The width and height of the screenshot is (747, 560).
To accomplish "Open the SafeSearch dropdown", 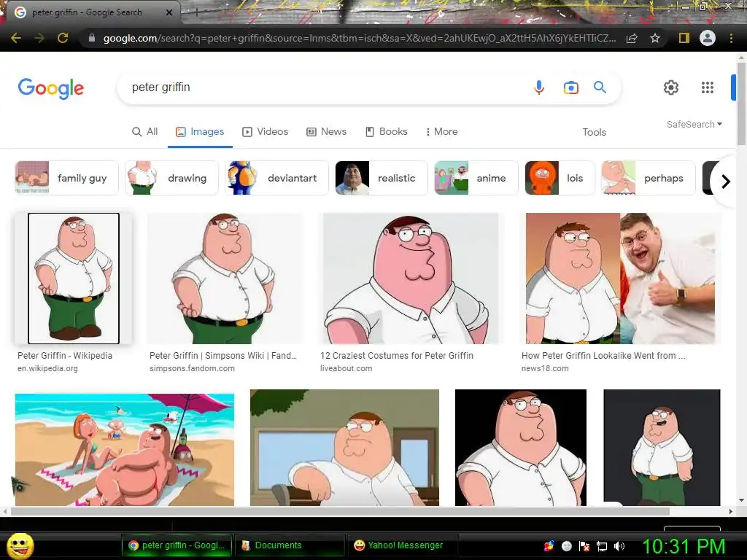I will pos(694,124).
